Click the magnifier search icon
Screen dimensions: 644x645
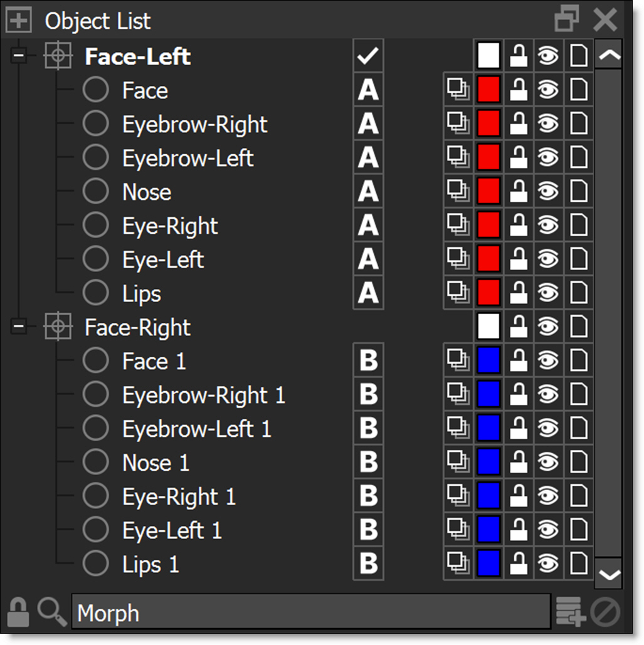[x=51, y=612]
